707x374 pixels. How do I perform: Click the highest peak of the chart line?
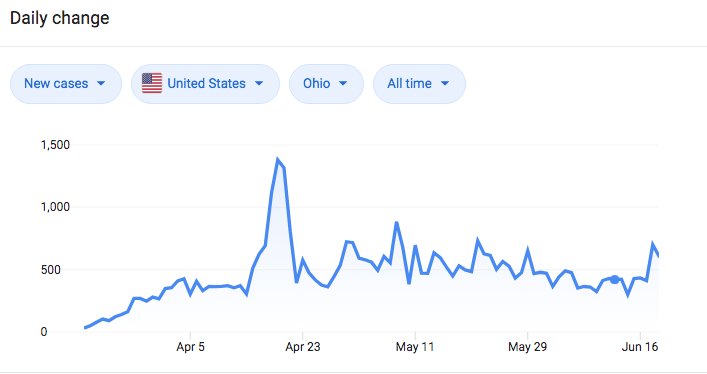pyautogui.click(x=277, y=159)
